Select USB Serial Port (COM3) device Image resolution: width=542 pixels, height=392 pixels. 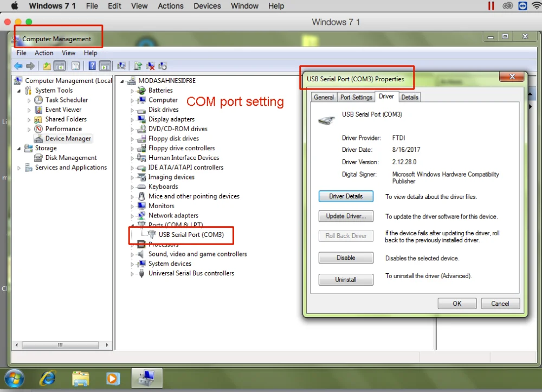coord(191,235)
